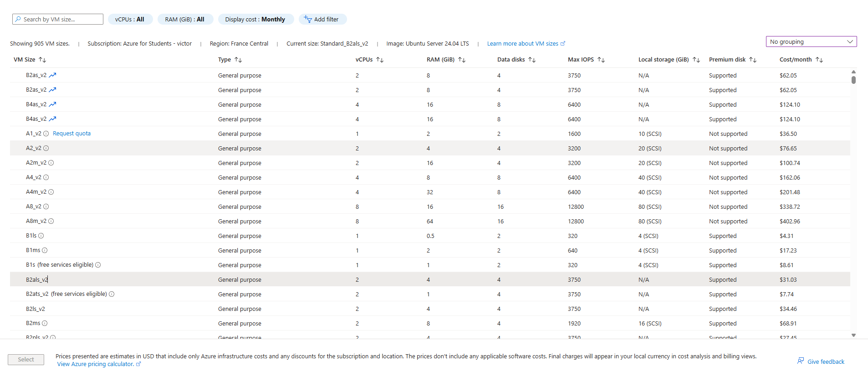Click the $68.91 cost cell
This screenshot has width=868, height=377.
tap(788, 323)
